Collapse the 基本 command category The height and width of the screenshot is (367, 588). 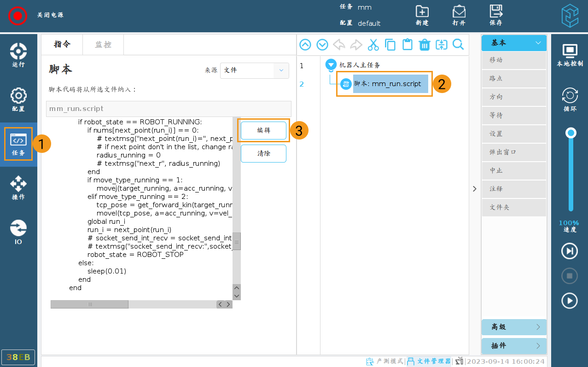point(514,43)
